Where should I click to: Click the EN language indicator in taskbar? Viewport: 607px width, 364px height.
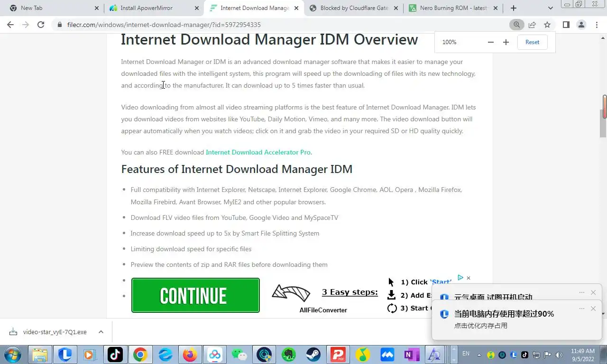coord(466,354)
